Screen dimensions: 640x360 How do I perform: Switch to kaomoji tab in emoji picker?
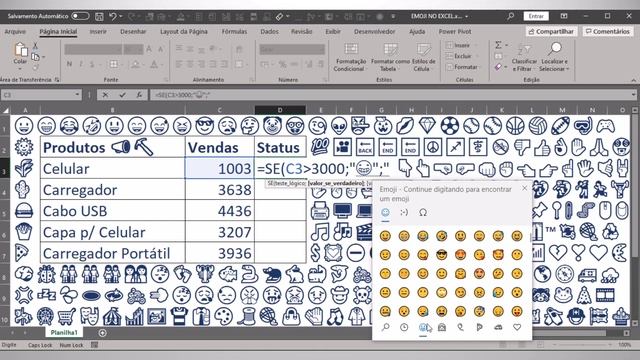pyautogui.click(x=404, y=213)
